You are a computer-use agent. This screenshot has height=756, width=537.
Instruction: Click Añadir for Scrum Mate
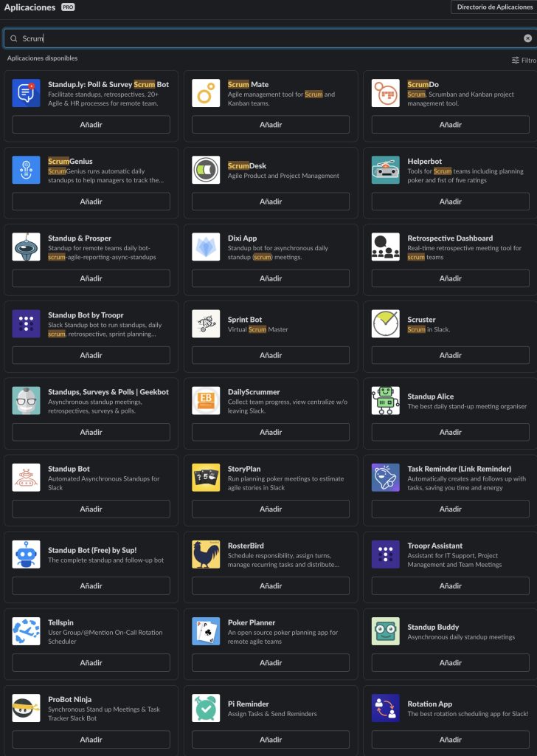(x=271, y=124)
